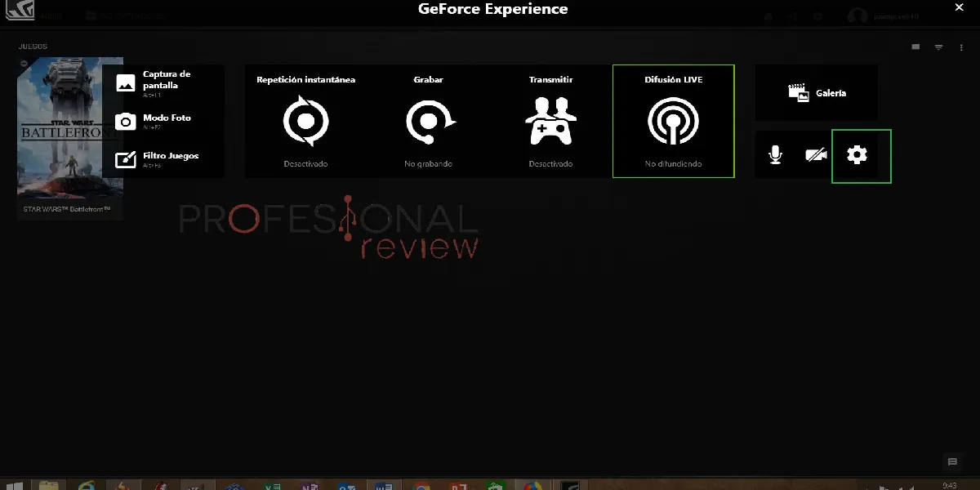Open Filtro Juegos filter option

163,158
